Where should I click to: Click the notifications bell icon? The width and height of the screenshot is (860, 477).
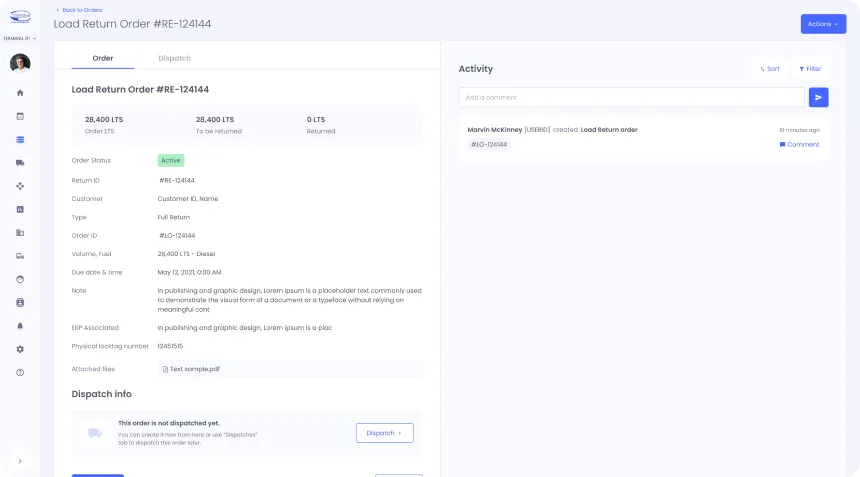click(20, 326)
